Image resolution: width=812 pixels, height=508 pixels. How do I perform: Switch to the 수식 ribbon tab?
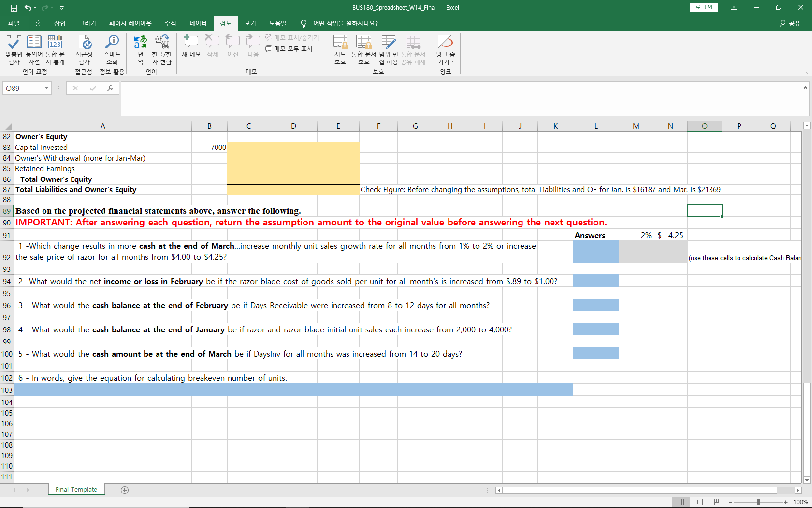pyautogui.click(x=170, y=23)
